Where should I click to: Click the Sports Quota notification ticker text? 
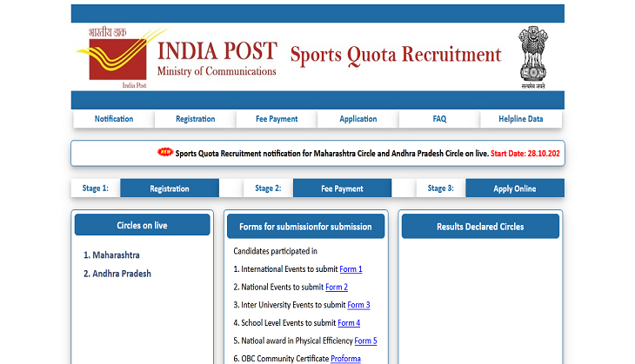point(332,153)
